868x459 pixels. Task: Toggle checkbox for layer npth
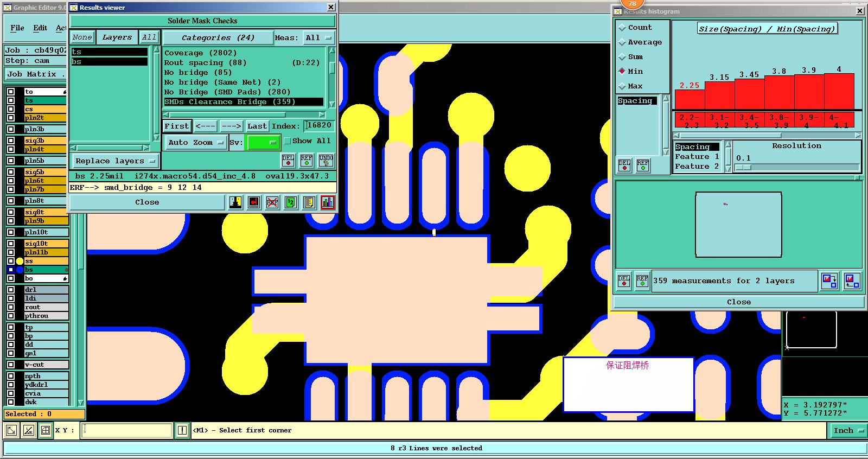coord(11,376)
